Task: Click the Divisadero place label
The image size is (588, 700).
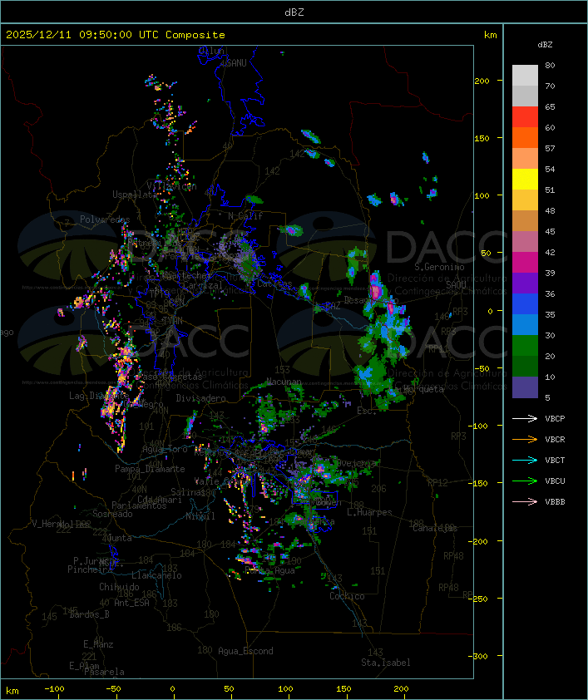Action: (200, 397)
